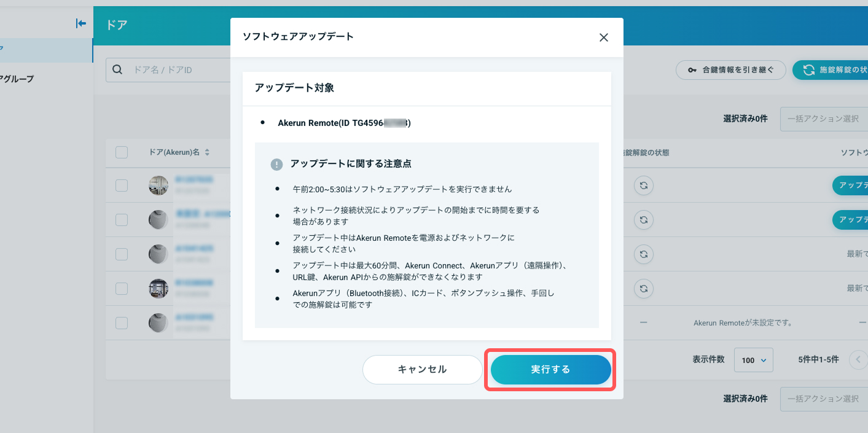This screenshot has width=868, height=433.
Task: Click the previous page arrow
Action: coord(858,360)
